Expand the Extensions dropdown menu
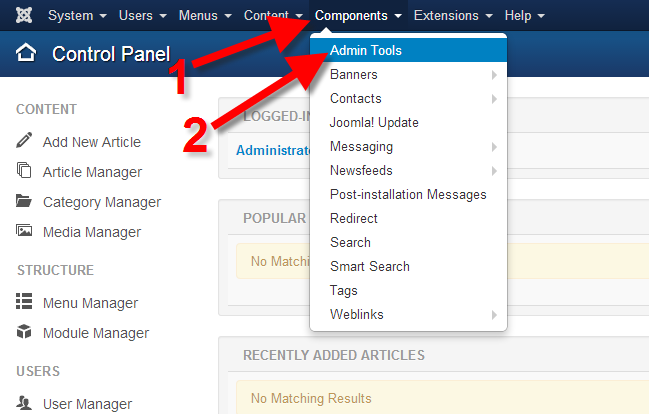Viewport: 649px width, 414px height. [x=453, y=16]
